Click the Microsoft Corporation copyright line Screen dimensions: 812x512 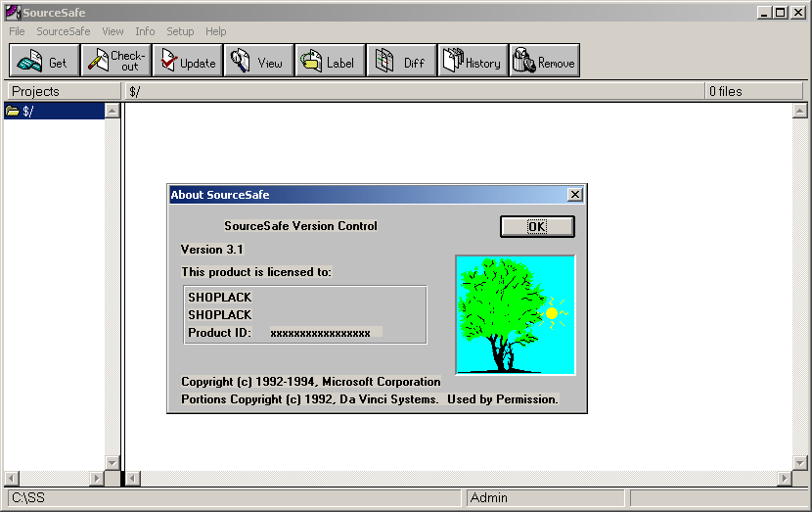(x=311, y=382)
